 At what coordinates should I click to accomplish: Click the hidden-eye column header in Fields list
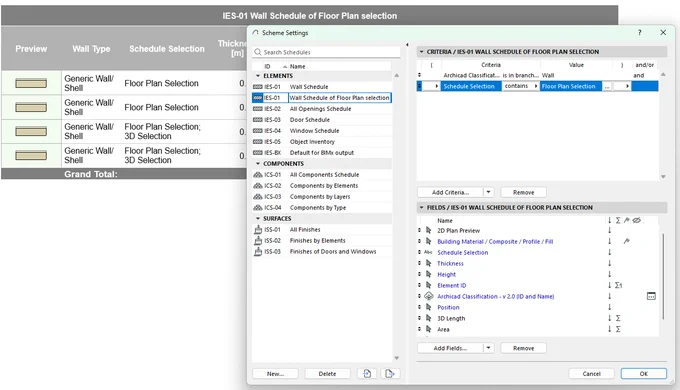[637, 220]
